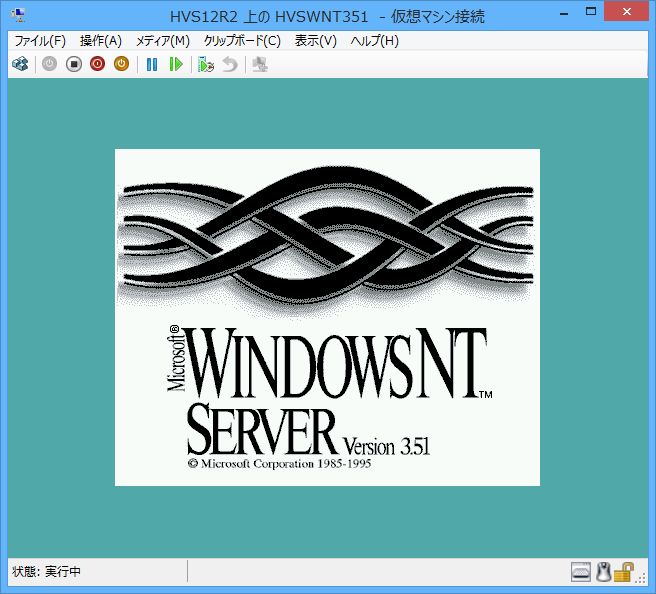Click the enhanced session icon in toolbar

click(x=260, y=64)
